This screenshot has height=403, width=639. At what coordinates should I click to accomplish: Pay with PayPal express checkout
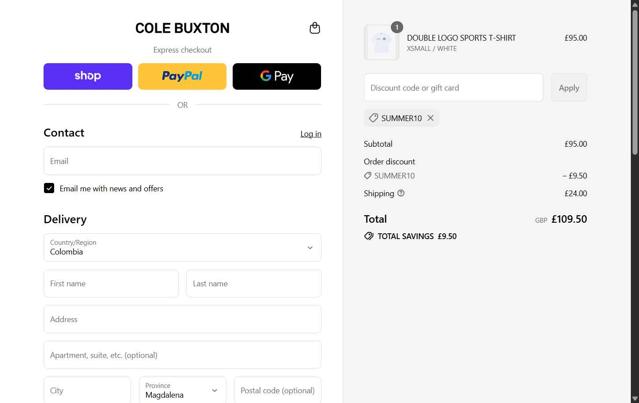[x=182, y=76]
